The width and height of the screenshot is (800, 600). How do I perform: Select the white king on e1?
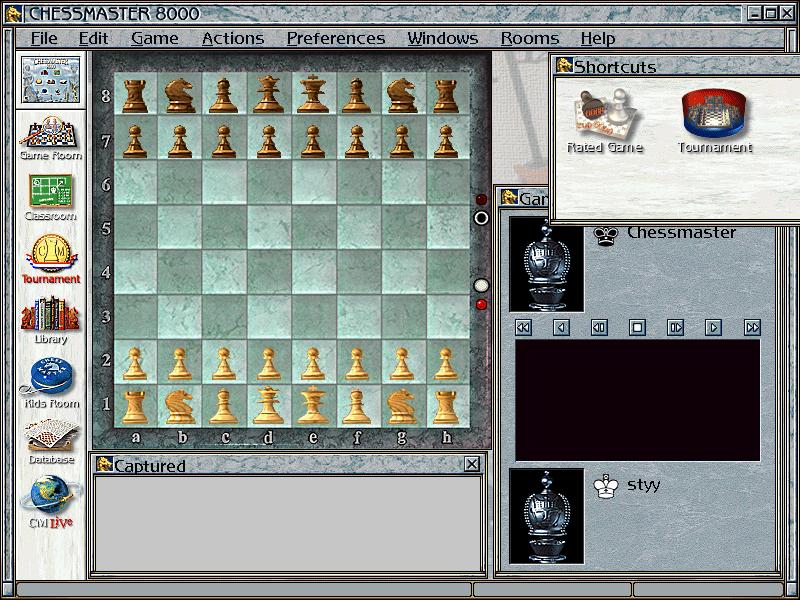pos(313,407)
